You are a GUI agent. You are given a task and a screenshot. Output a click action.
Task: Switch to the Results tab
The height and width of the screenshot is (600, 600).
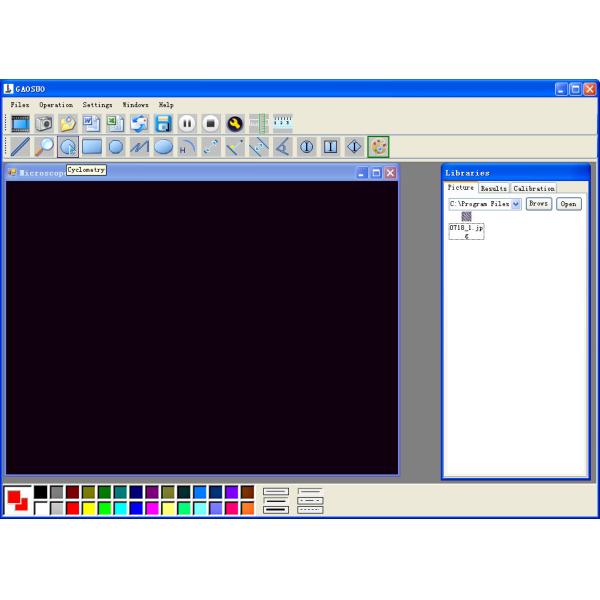click(494, 188)
